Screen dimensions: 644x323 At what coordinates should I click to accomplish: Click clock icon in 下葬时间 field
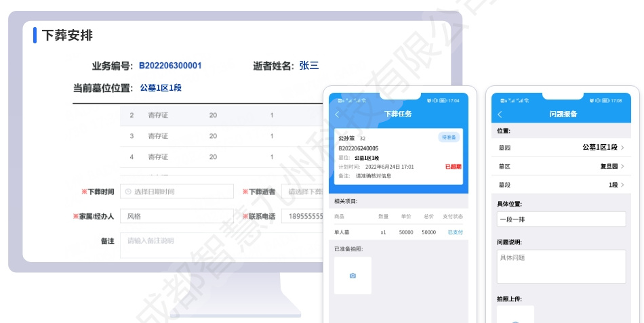click(128, 192)
